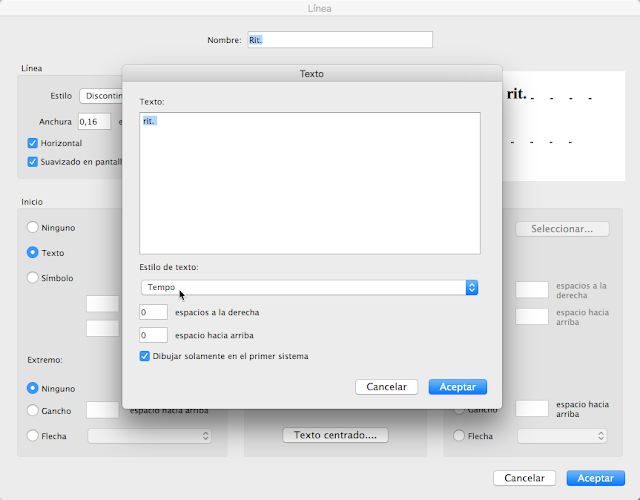This screenshot has height=500, width=640.
Task: Click Cancelar in the Texto dialog
Action: click(x=386, y=387)
